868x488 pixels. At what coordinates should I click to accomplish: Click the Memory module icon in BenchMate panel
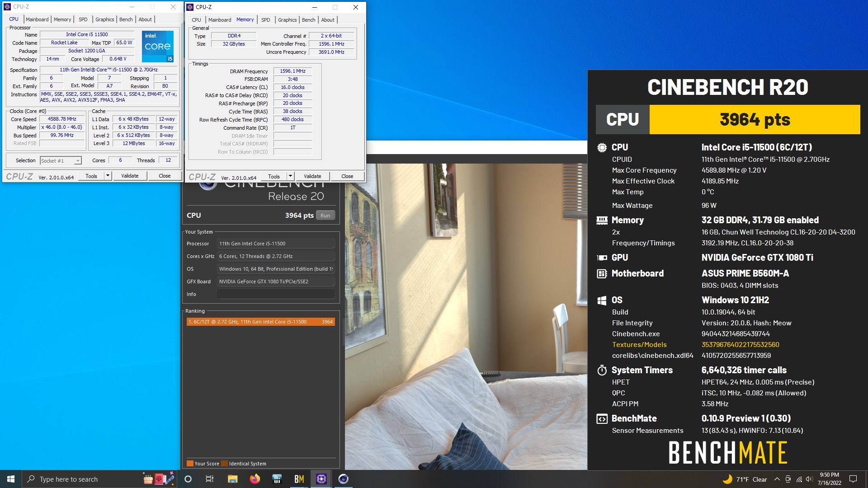click(602, 220)
